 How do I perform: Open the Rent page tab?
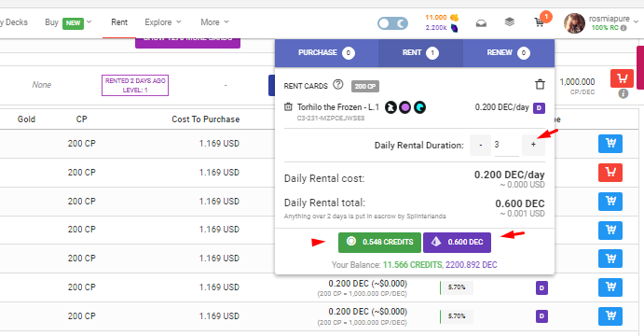[119, 22]
